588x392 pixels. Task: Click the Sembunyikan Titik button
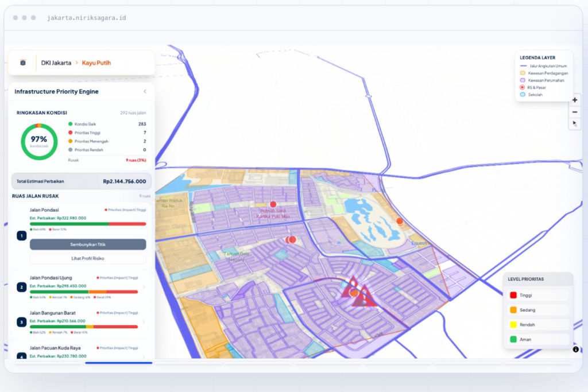[88, 244]
